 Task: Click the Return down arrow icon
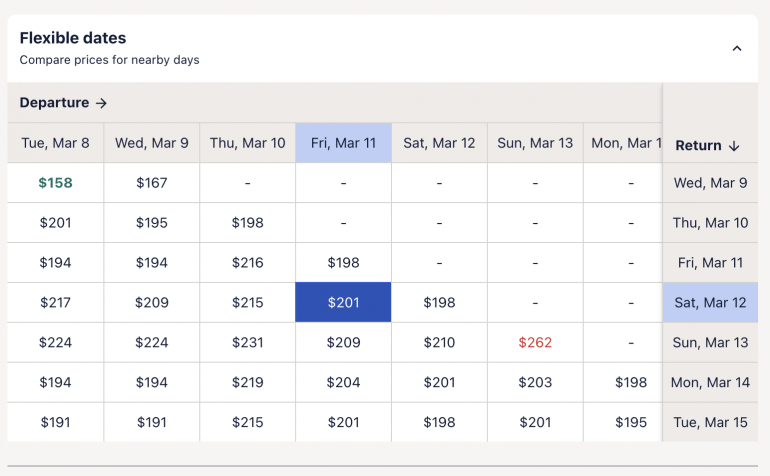(x=734, y=146)
